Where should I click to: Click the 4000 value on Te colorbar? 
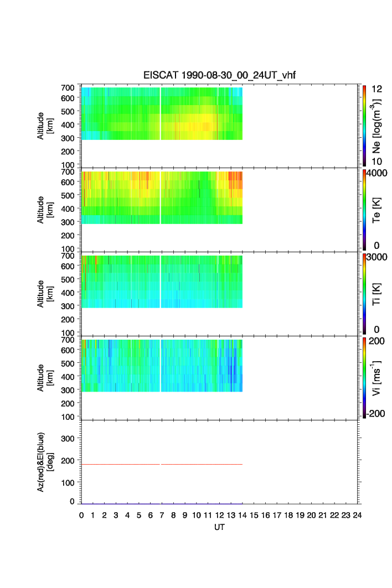click(x=377, y=173)
